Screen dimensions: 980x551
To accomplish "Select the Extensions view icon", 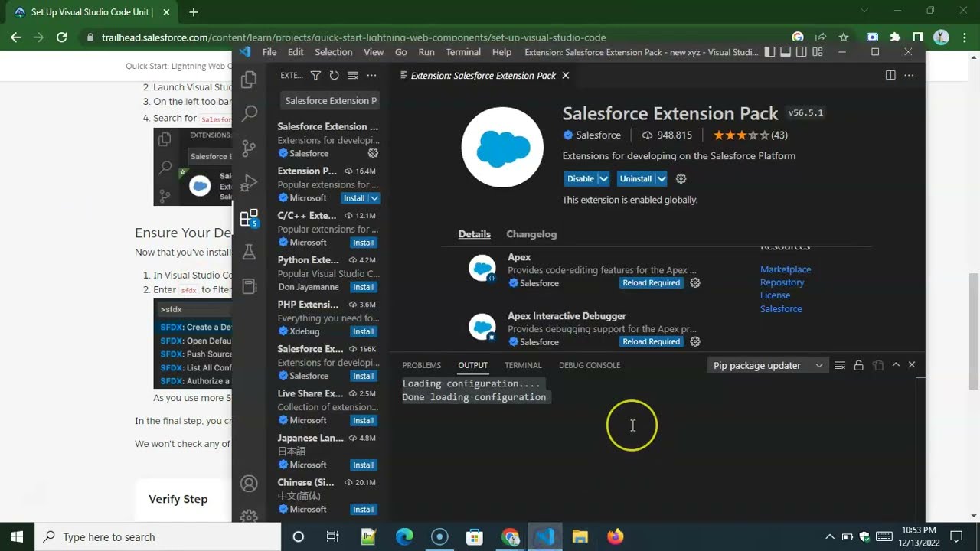I will [249, 219].
